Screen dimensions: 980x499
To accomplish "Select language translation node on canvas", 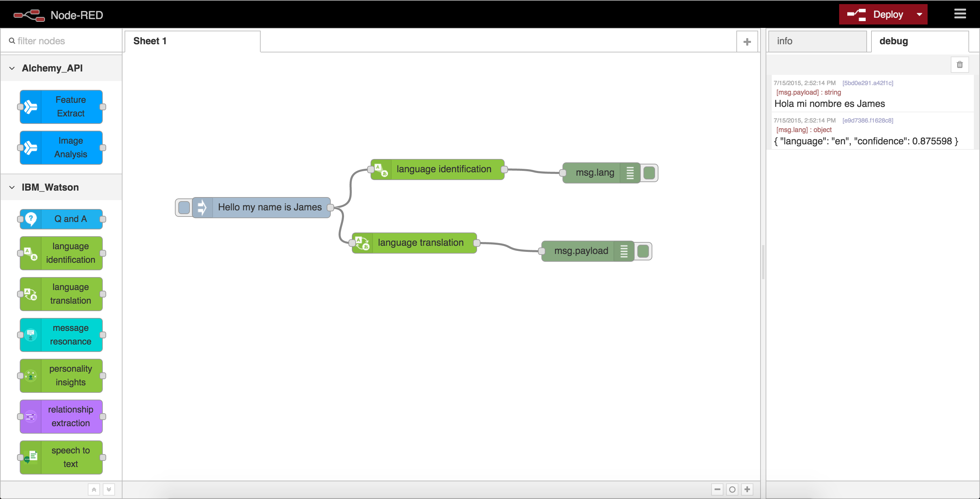I will 414,243.
